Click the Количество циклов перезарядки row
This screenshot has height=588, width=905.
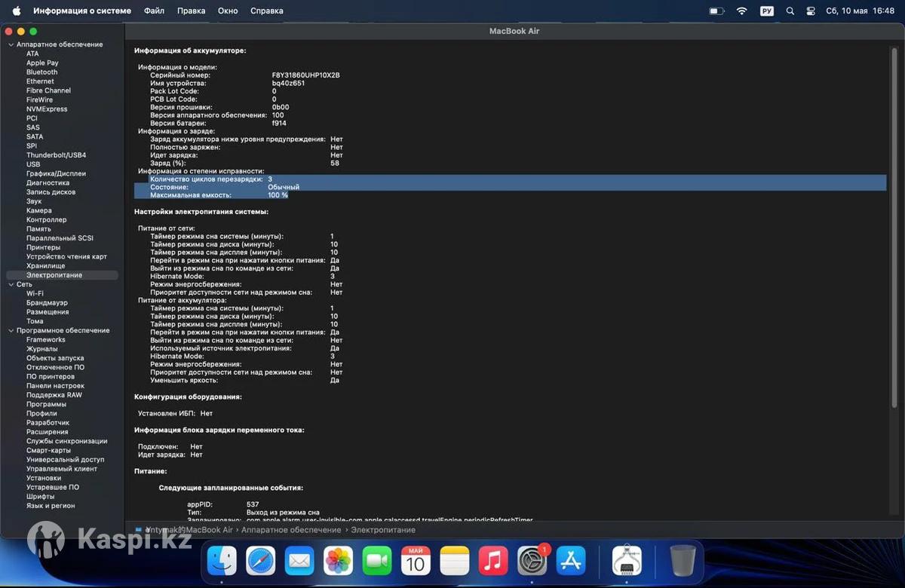point(517,179)
